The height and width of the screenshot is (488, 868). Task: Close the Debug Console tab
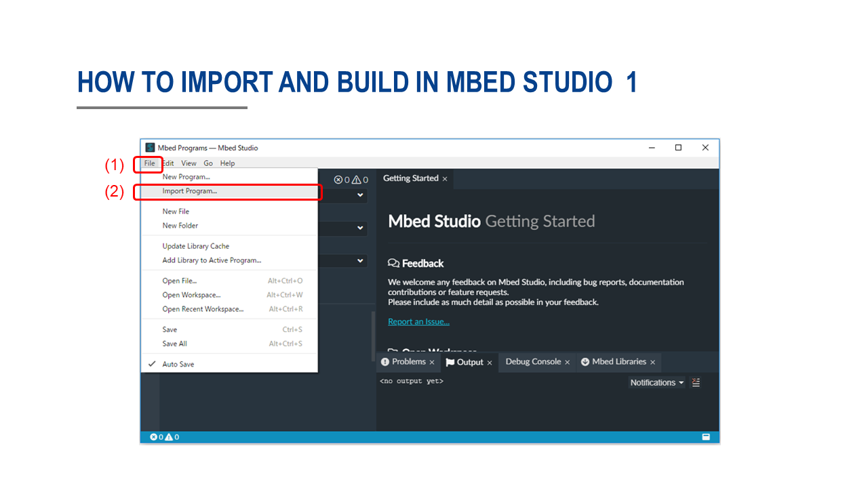(568, 363)
